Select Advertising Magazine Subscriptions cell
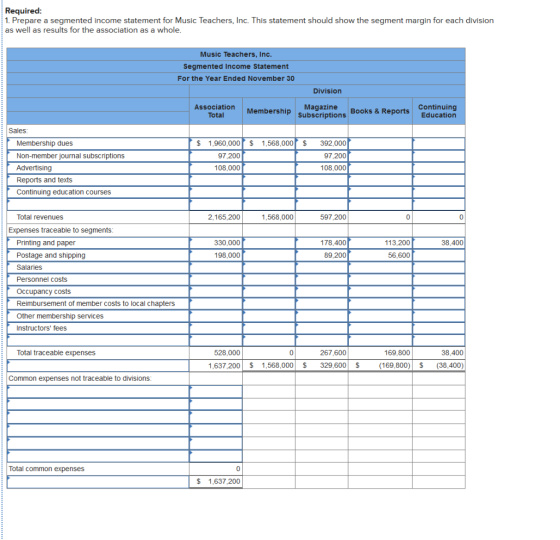This screenshot has width=560, height=540. click(x=322, y=168)
